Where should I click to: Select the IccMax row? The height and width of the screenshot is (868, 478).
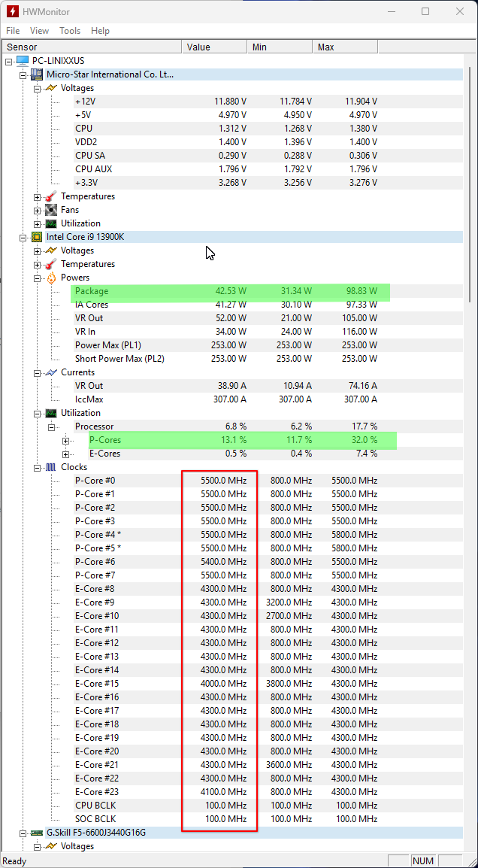click(x=268, y=399)
